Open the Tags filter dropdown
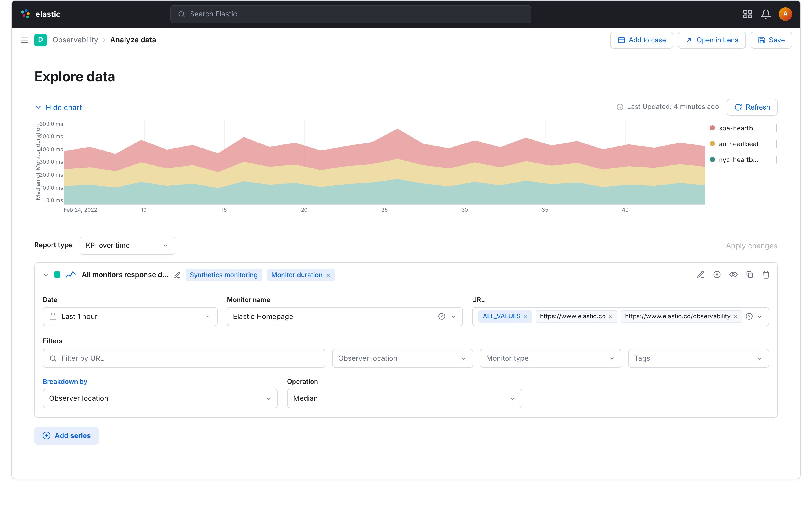The height and width of the screenshot is (508, 812). pos(699,358)
